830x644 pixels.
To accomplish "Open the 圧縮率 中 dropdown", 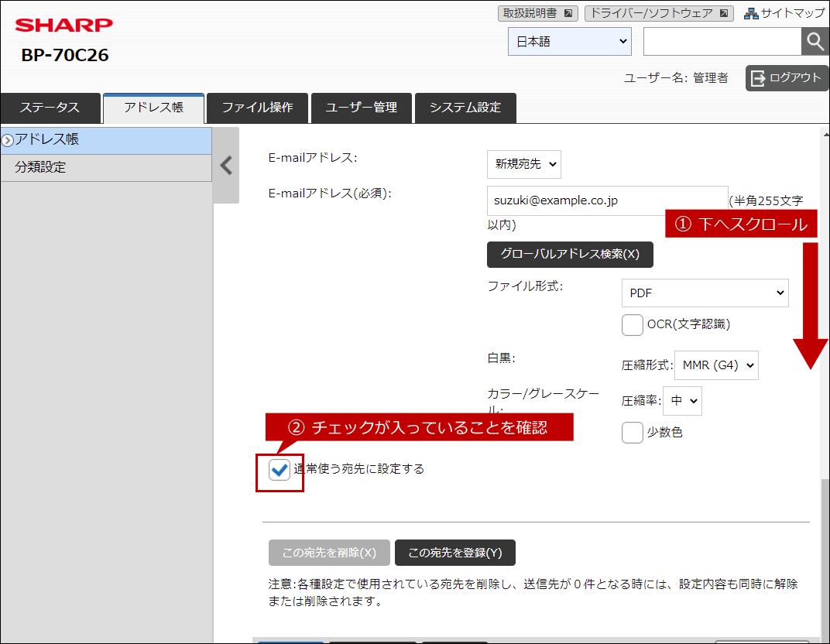I will click(682, 401).
